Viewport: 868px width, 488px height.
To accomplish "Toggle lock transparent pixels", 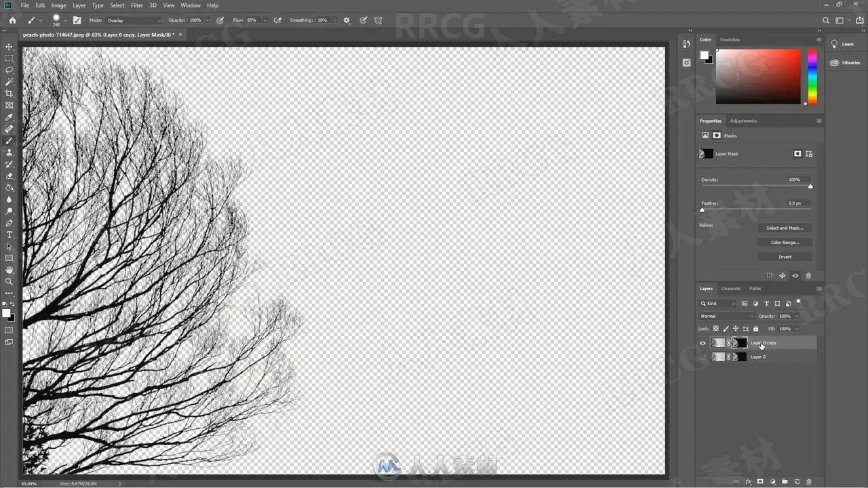I will click(x=715, y=329).
